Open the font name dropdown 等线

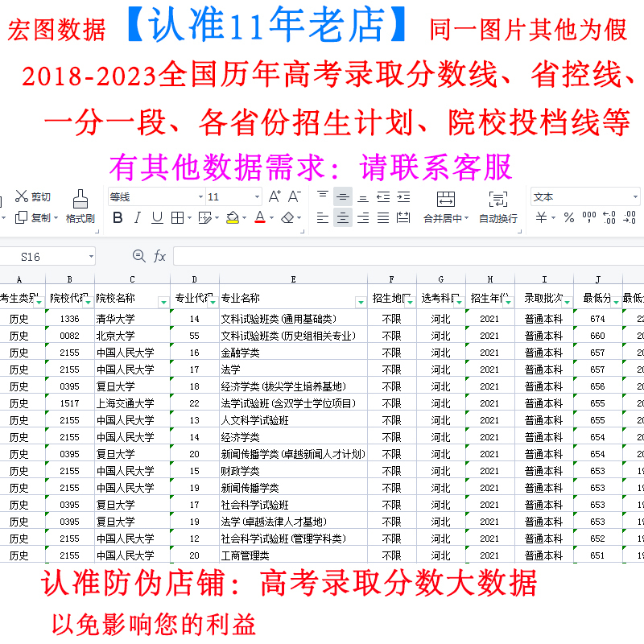pyautogui.click(x=200, y=196)
